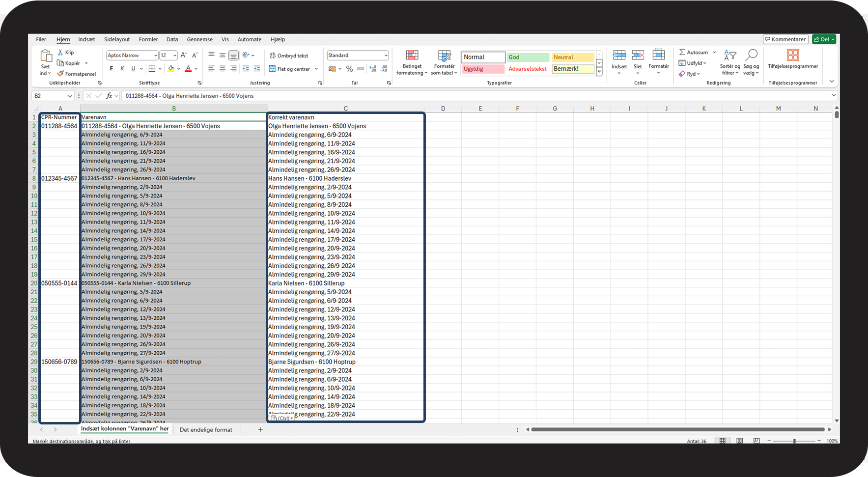Open Sortér og filtrer
This screenshot has width=868, height=477.
pos(730,62)
